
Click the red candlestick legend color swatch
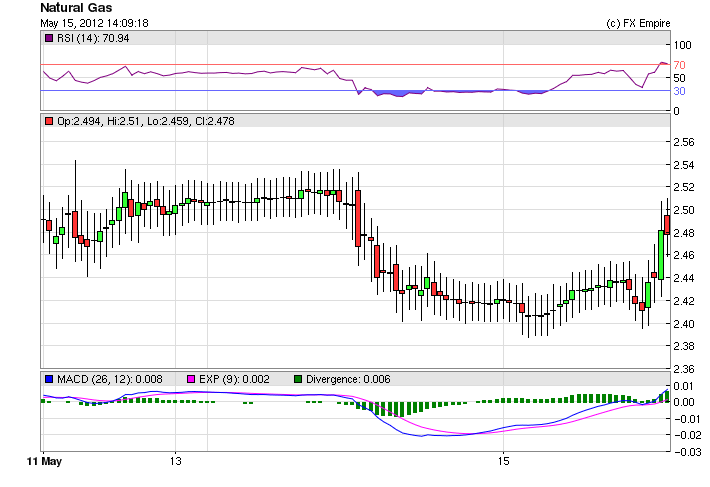[49, 121]
